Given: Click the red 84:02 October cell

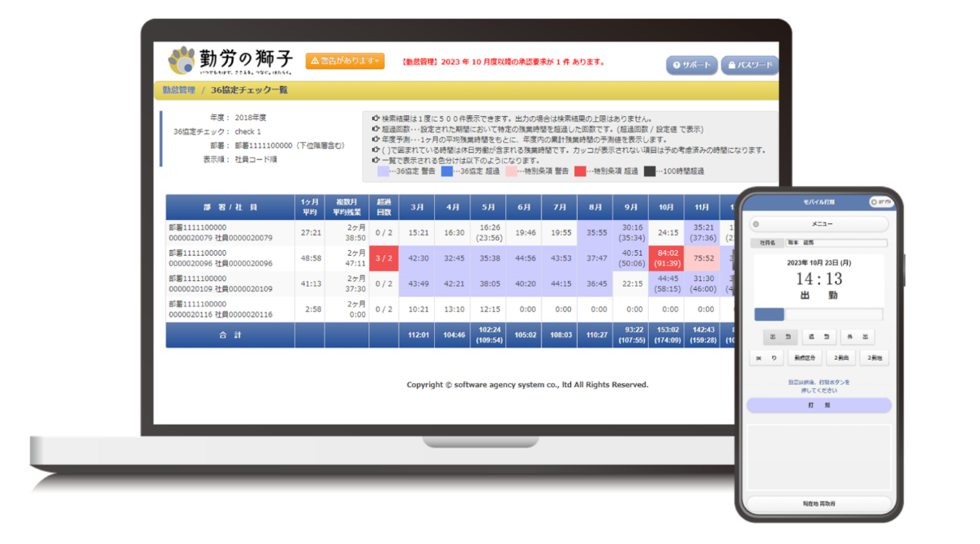Looking at the screenshot, I should (666, 258).
